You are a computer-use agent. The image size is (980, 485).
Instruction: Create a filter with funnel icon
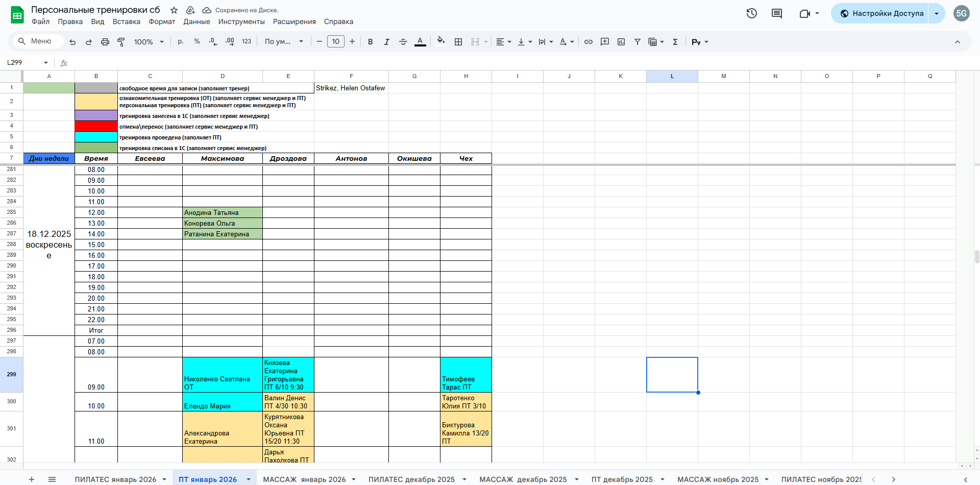(x=638, y=42)
